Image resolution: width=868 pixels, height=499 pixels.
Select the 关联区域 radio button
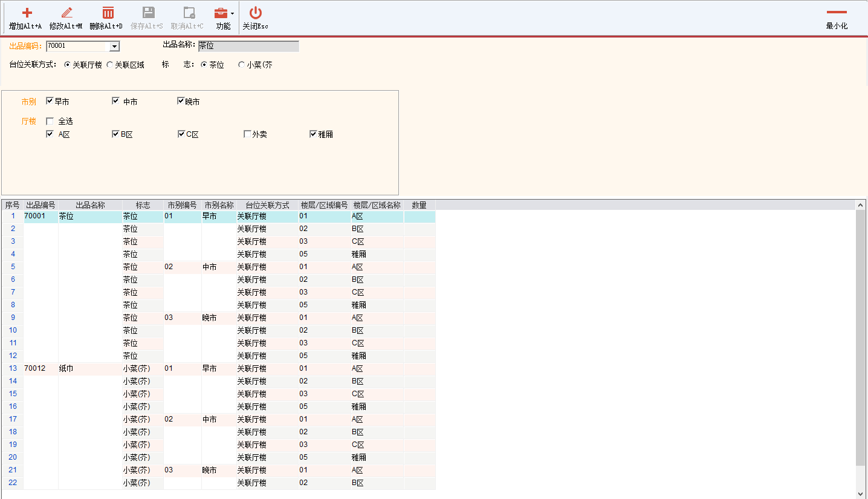[109, 65]
